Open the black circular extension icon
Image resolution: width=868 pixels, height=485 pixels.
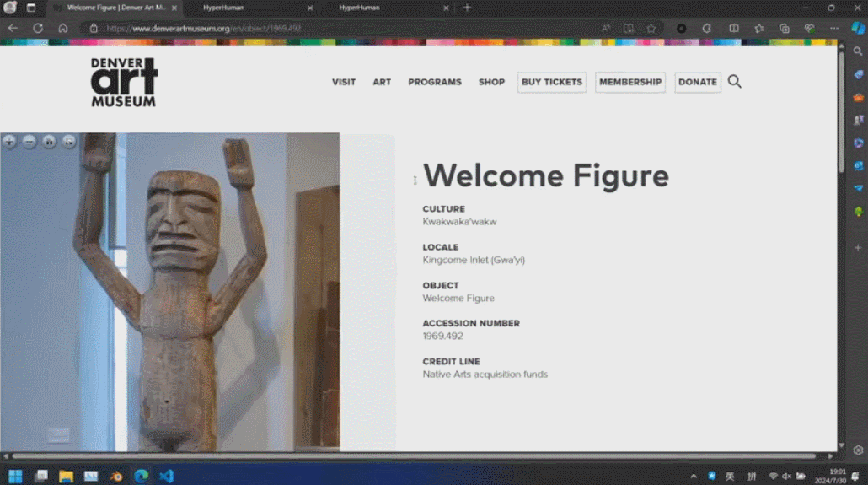point(682,29)
